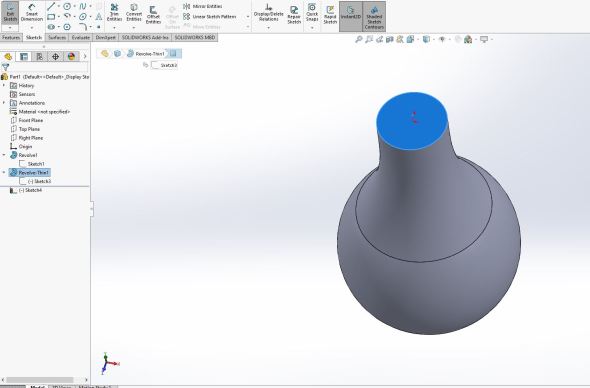The width and height of the screenshot is (590, 388).
Task: Switch to the DimXpert tab
Action: click(x=105, y=38)
